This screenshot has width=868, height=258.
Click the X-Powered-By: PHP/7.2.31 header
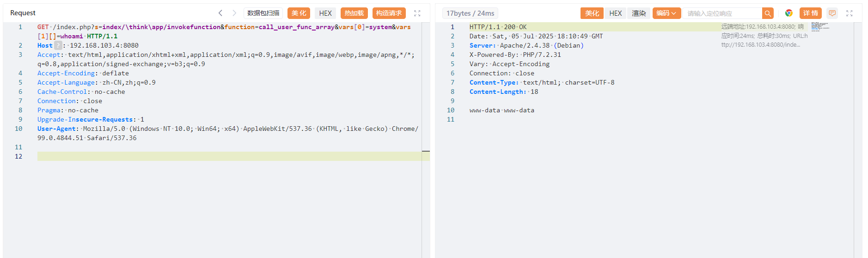coord(515,55)
